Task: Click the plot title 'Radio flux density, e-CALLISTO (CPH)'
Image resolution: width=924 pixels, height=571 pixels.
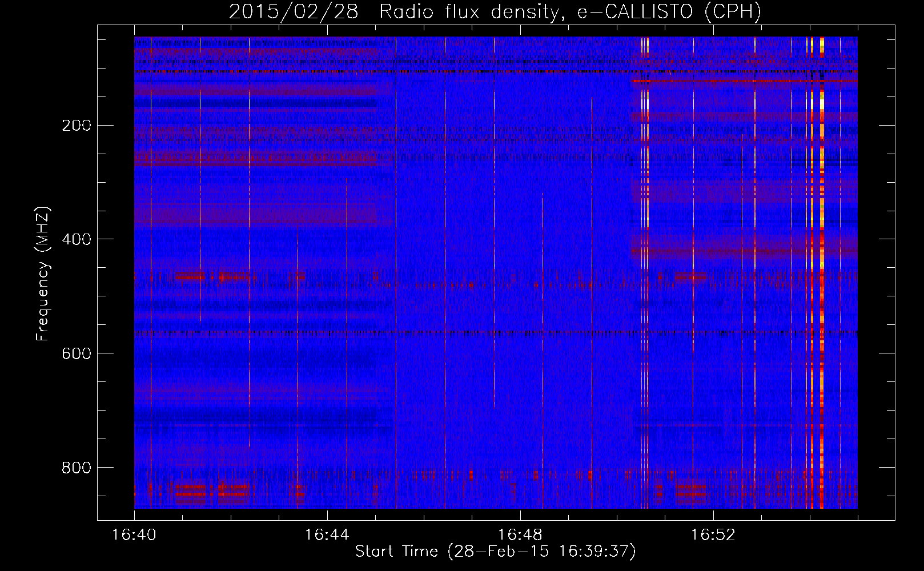Action: (x=570, y=11)
